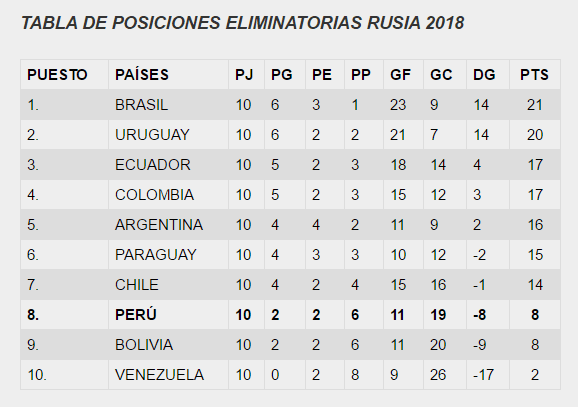
Task: Click the ECUADOR row name
Action: [x=153, y=165]
